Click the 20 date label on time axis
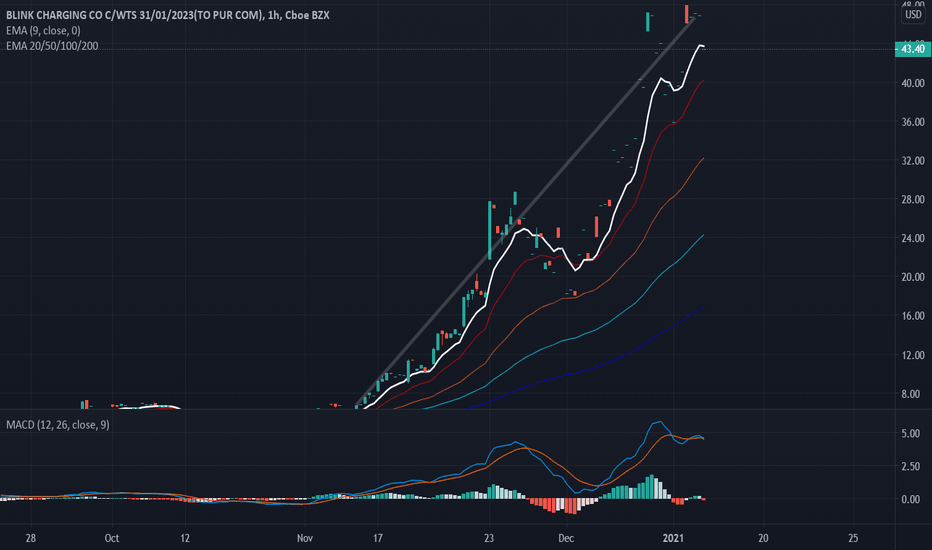This screenshot has height=550, width=932. 763,538
